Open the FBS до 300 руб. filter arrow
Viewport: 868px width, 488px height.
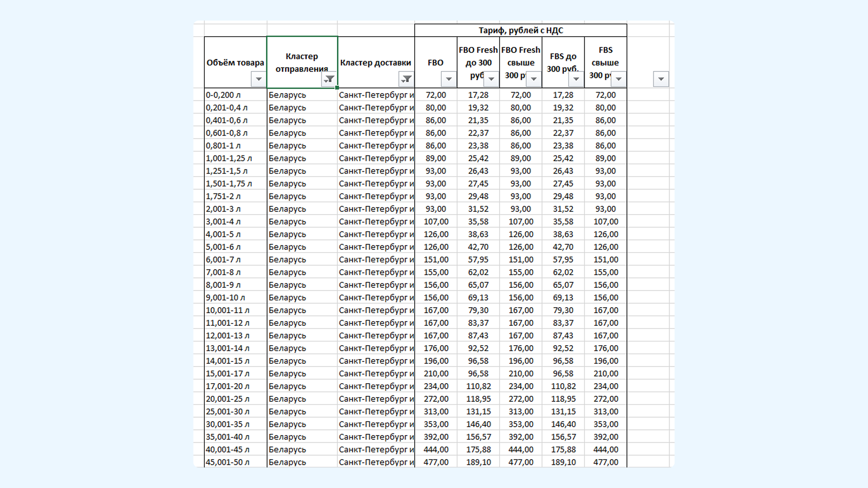pyautogui.click(x=576, y=79)
